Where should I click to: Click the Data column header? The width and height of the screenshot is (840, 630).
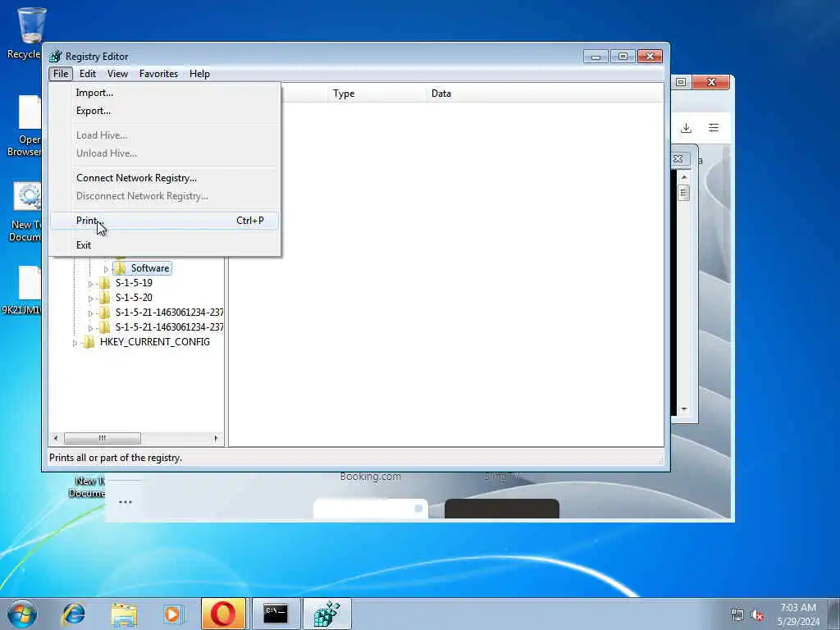[545, 94]
